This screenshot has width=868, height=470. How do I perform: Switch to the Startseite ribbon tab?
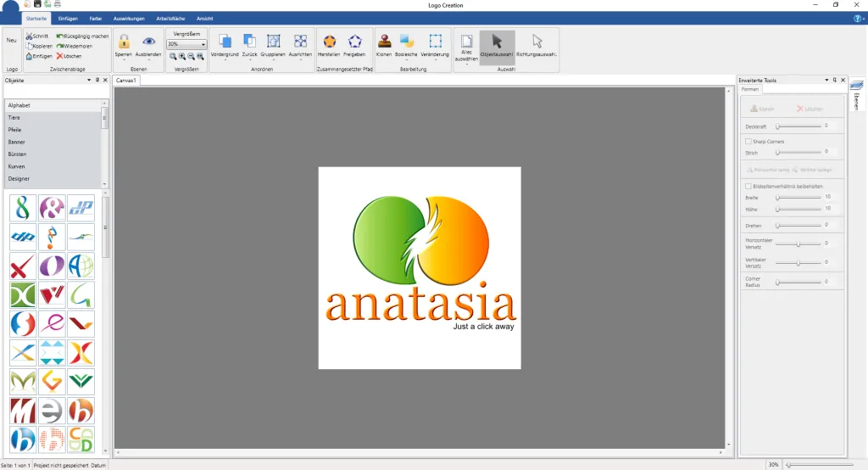(36, 19)
